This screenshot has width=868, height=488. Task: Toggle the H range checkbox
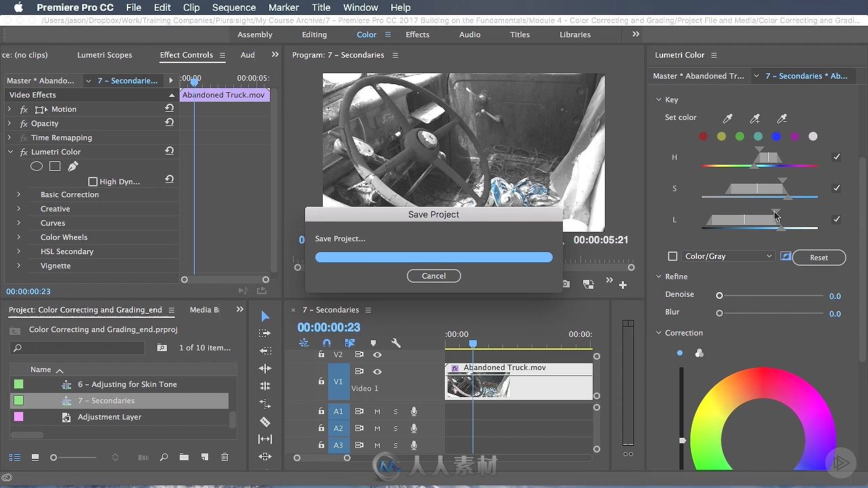(x=837, y=157)
